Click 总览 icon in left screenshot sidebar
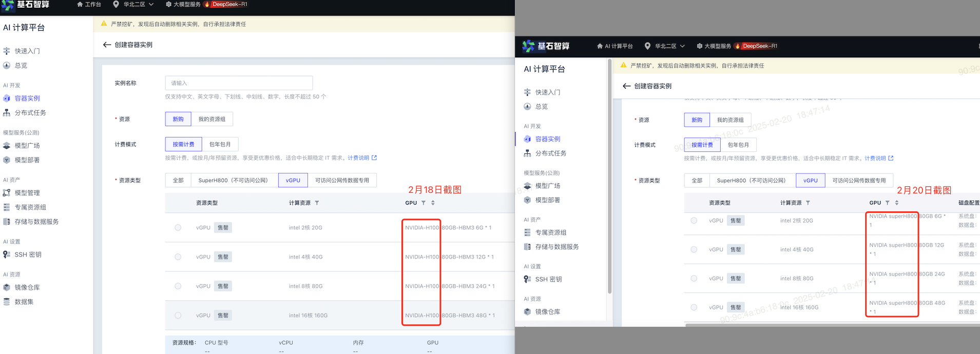The height and width of the screenshot is (354, 980). pos(7,65)
